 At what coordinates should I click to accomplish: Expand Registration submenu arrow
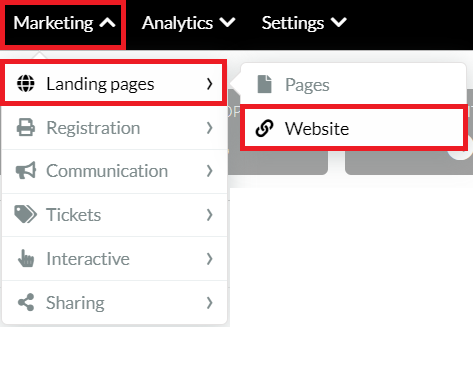coord(209,128)
